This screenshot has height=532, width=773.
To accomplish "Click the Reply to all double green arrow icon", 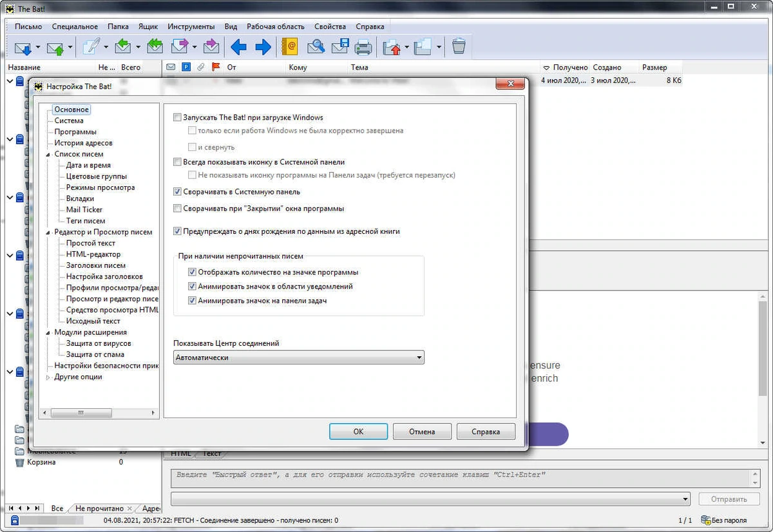I will [x=155, y=47].
